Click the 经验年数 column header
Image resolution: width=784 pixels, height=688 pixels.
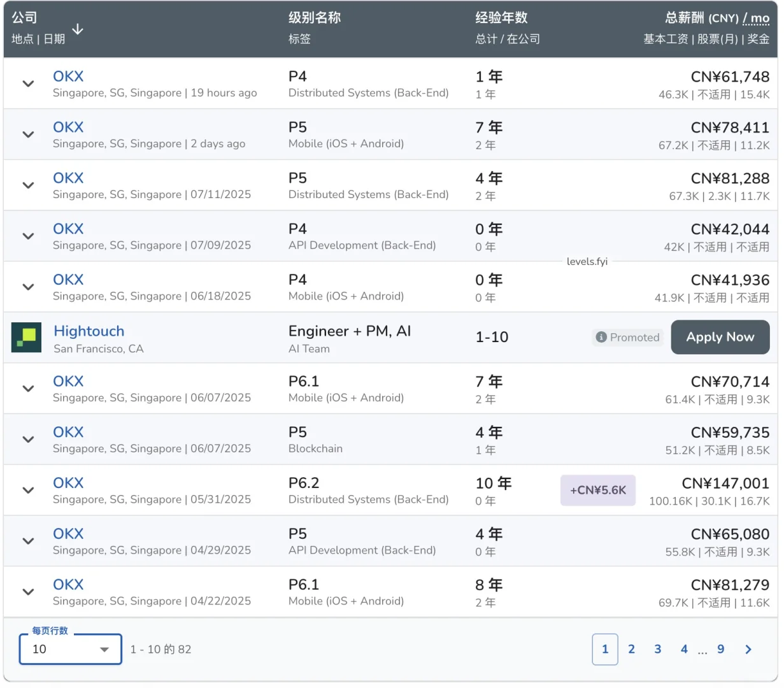tap(502, 18)
